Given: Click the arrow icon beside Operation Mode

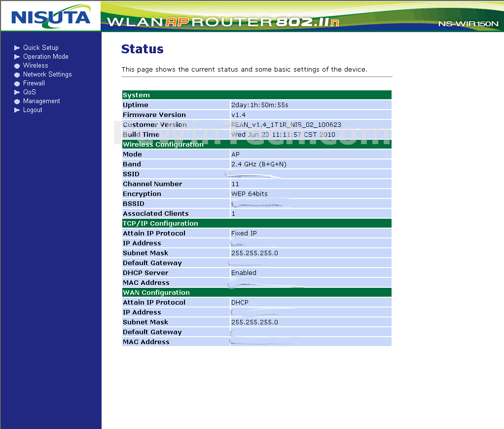Looking at the screenshot, I should point(17,57).
